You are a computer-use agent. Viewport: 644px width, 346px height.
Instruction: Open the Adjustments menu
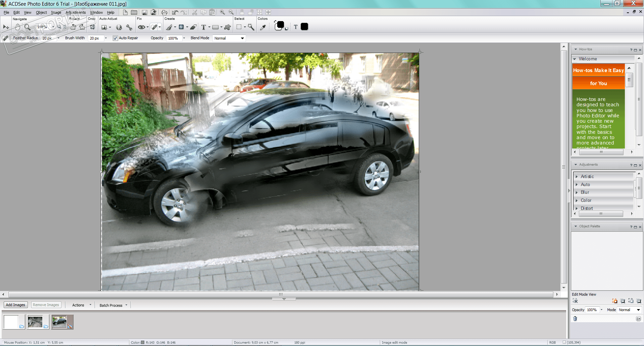tap(76, 12)
